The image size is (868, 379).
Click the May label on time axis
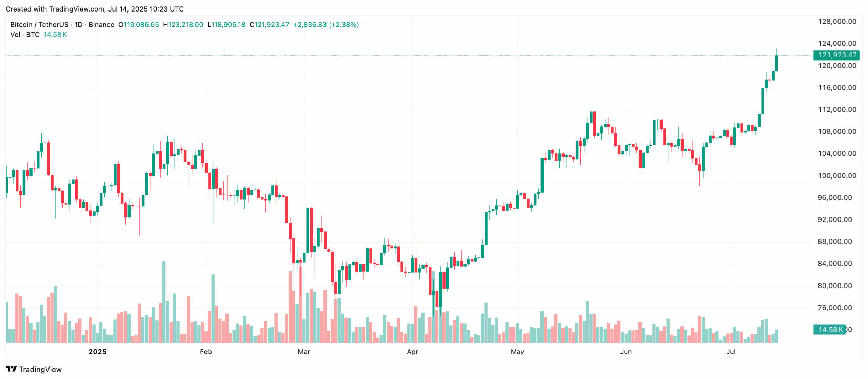(517, 352)
